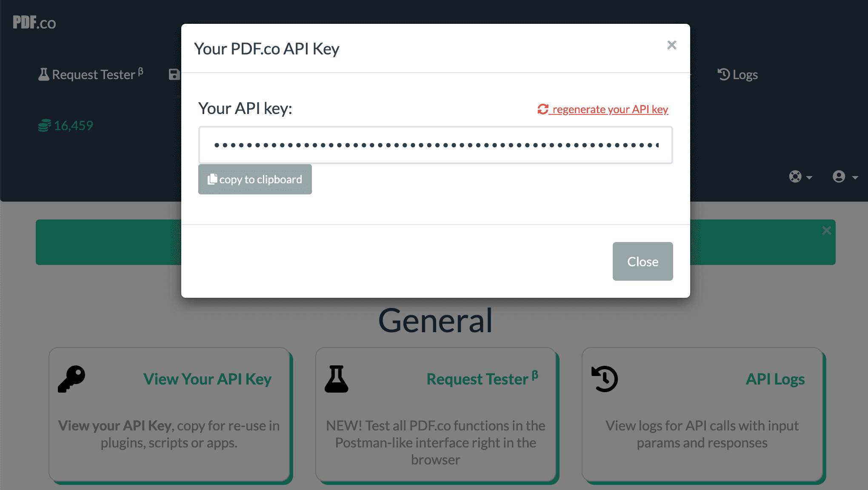
Task: Click the copy to clipboard button
Action: [x=254, y=179]
